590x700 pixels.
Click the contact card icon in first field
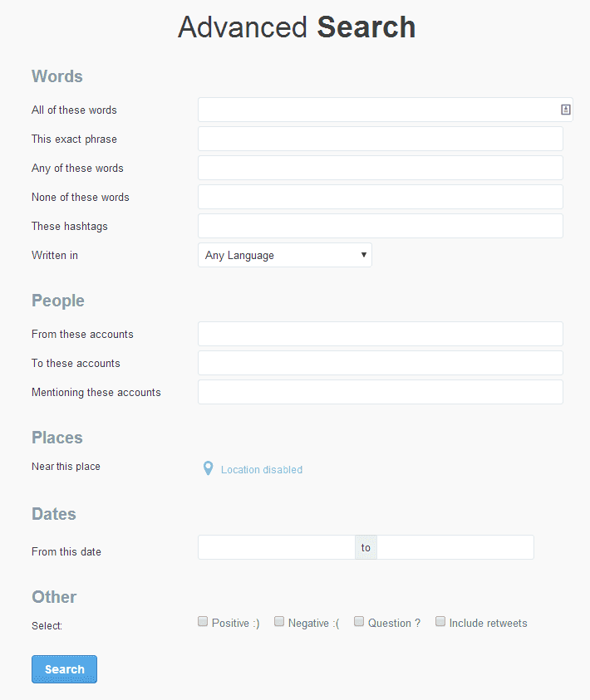click(565, 110)
